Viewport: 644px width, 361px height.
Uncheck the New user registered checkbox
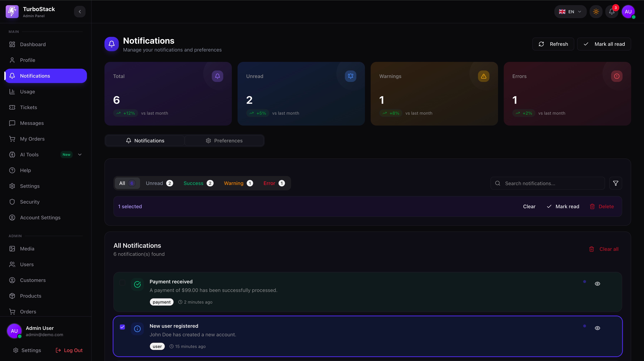point(122,327)
